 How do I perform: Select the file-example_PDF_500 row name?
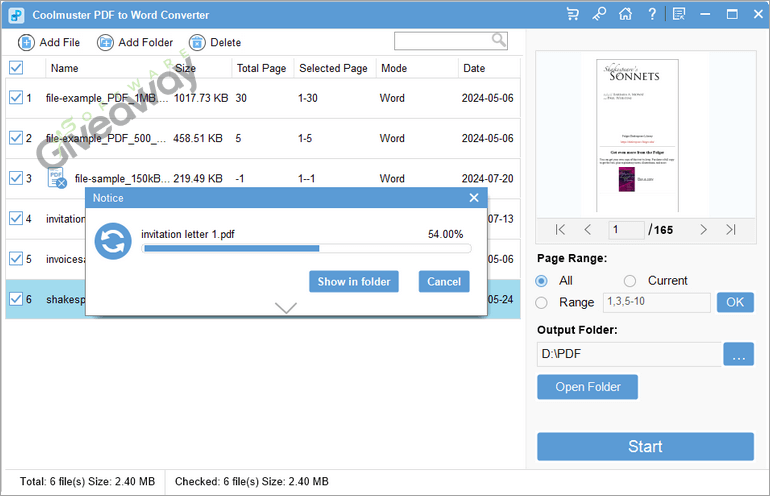click(x=106, y=138)
